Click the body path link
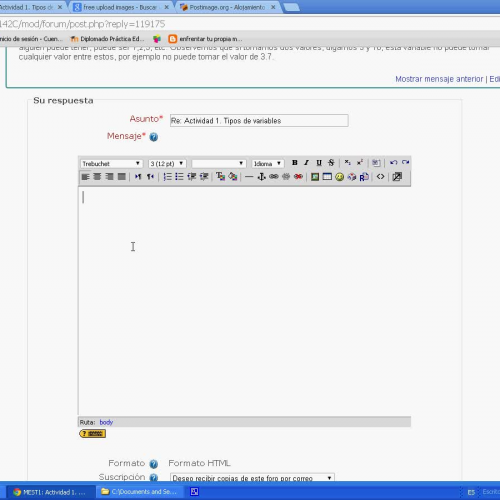This screenshot has height=500, width=500. [x=106, y=422]
